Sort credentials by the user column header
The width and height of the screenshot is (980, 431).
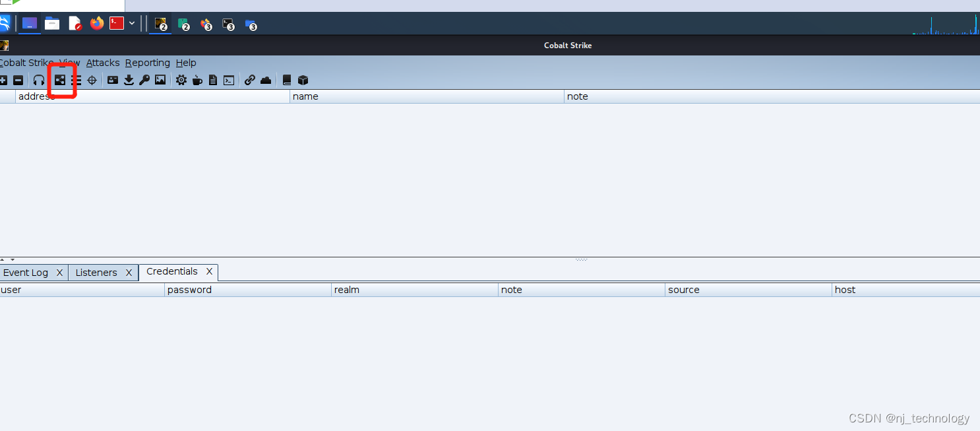click(x=82, y=290)
